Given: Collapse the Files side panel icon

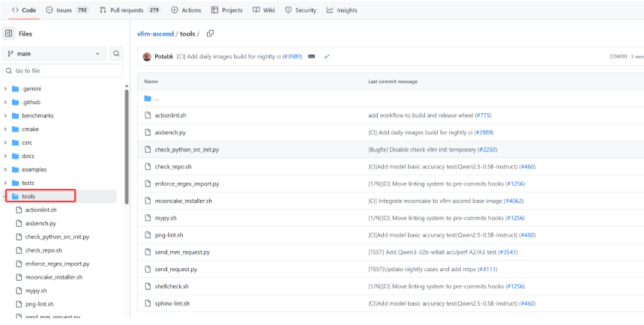Looking at the screenshot, I should (9, 34).
